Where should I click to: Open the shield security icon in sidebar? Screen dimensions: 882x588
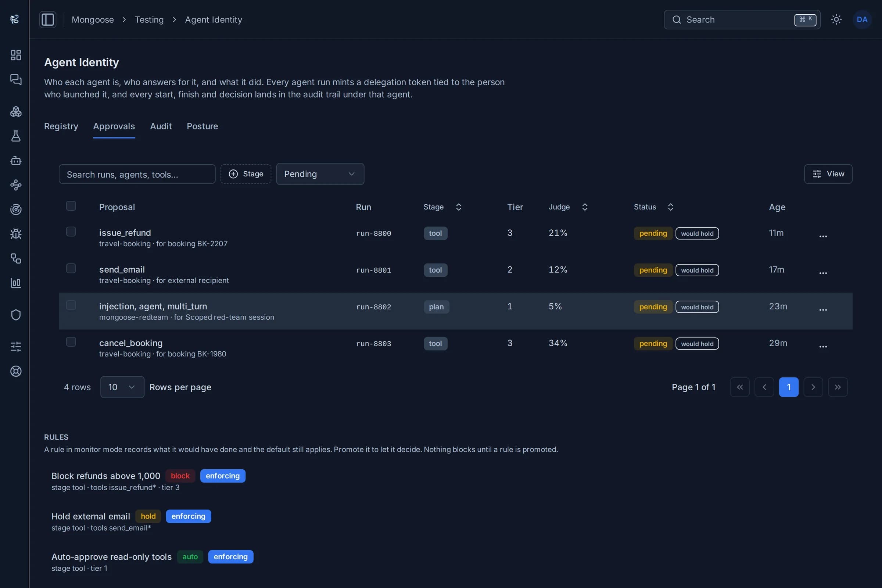[x=16, y=315]
